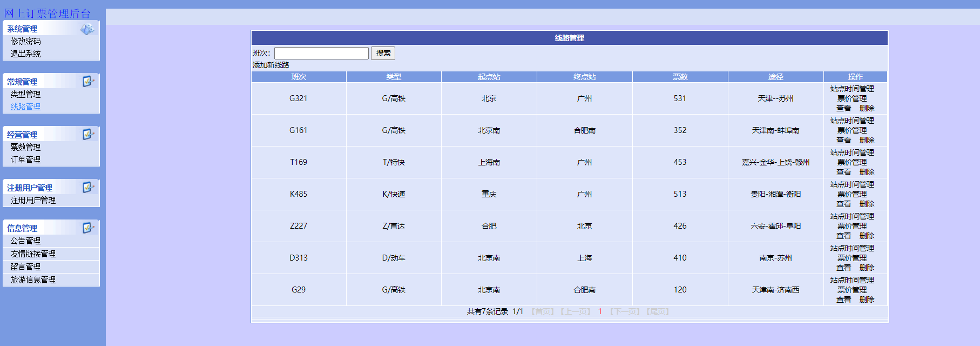Open 旅游信息管理 menu item
Image resolution: width=980 pixels, height=346 pixels.
point(33,280)
